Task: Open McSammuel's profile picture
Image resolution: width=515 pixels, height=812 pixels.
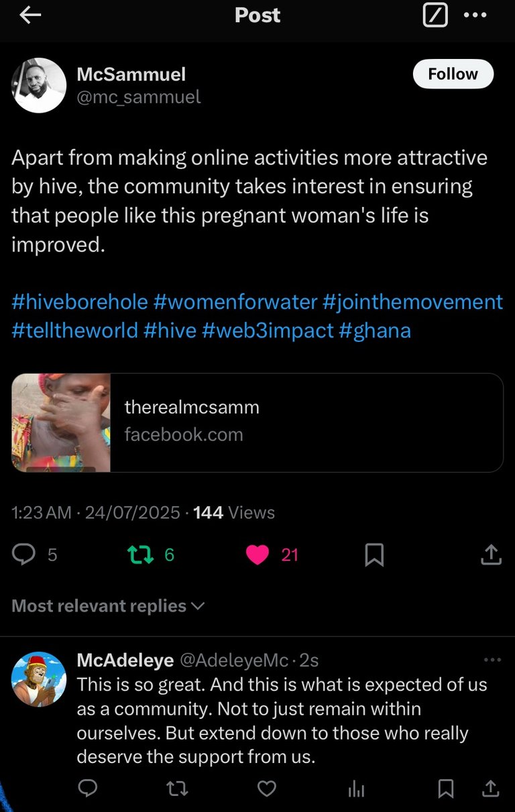Action: (x=39, y=84)
